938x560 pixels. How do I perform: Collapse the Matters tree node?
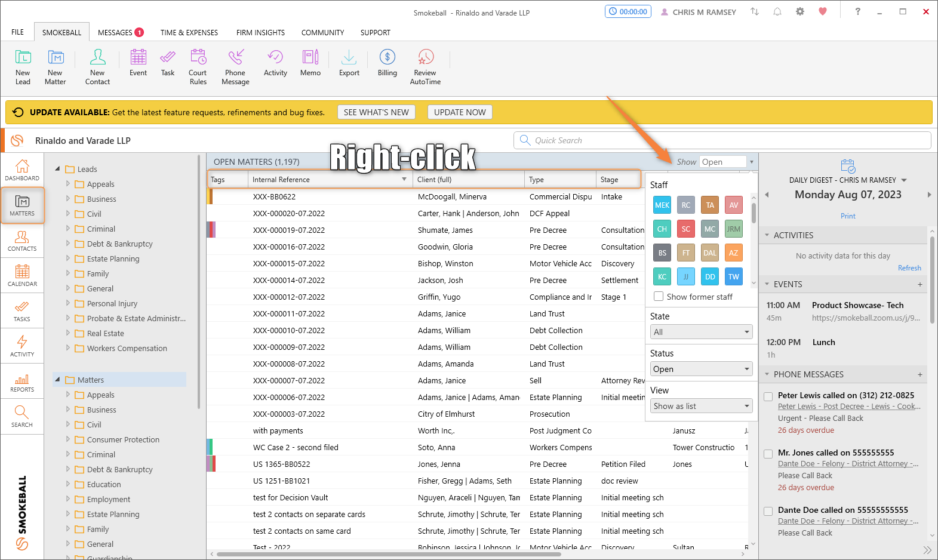[x=58, y=380]
